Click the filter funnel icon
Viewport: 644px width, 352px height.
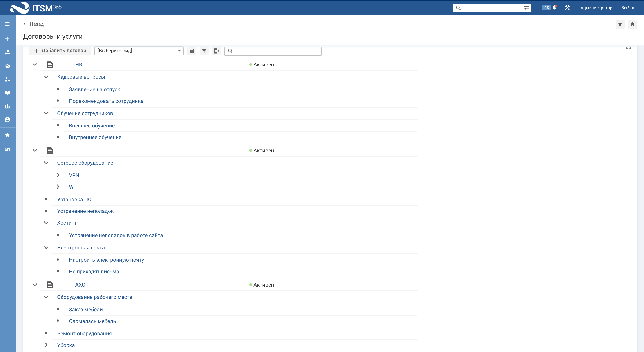coord(204,51)
